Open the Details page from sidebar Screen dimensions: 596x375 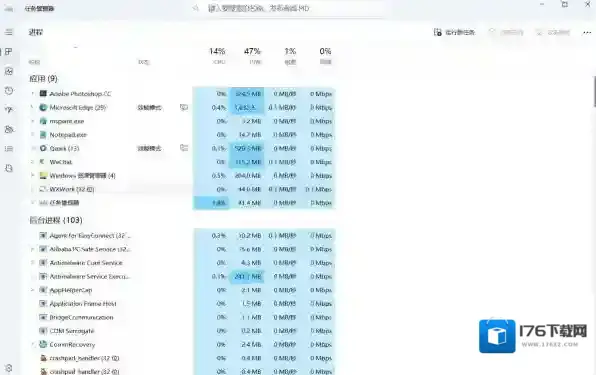pos(9,149)
